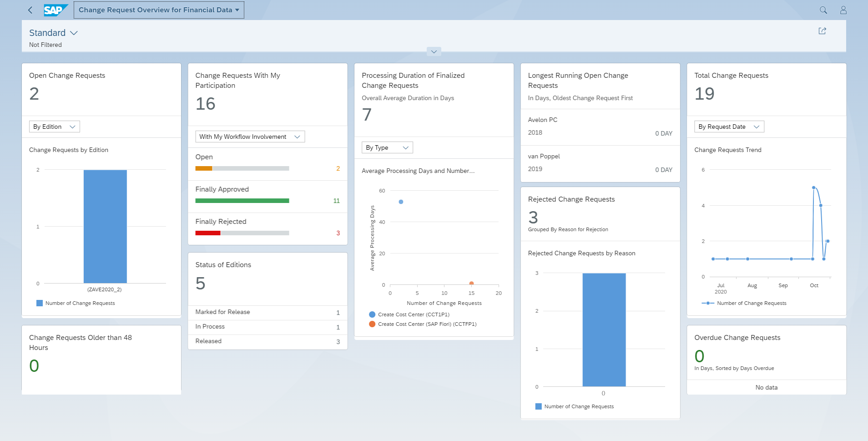Image resolution: width=868 pixels, height=441 pixels.
Task: Click the share icon in filter bar
Action: pos(822,31)
